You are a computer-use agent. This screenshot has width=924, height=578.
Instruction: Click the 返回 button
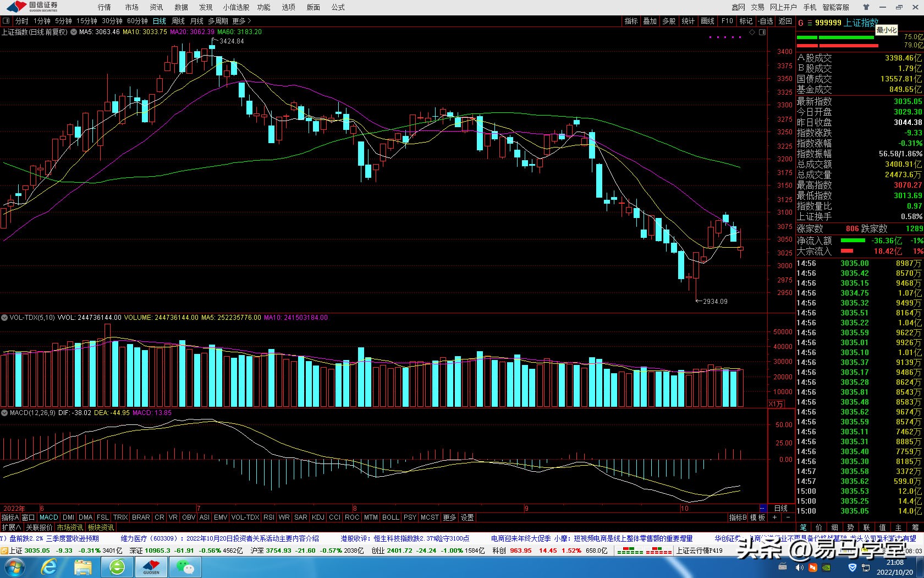pos(785,21)
